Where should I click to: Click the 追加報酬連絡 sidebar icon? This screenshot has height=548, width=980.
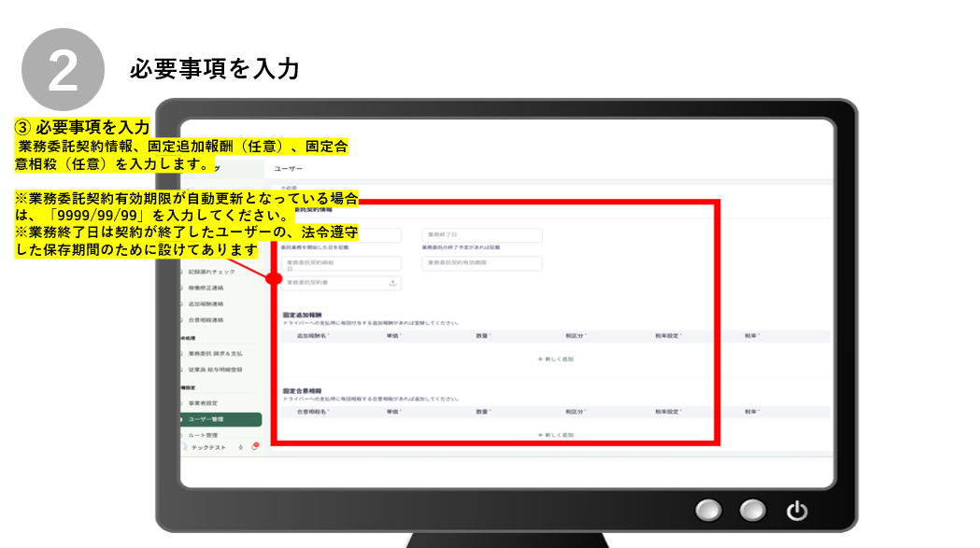pyautogui.click(x=181, y=303)
